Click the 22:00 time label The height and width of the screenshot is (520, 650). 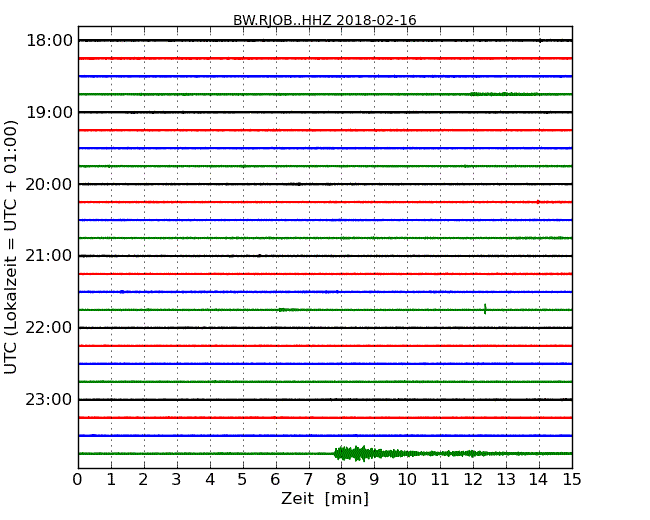[x=49, y=328]
